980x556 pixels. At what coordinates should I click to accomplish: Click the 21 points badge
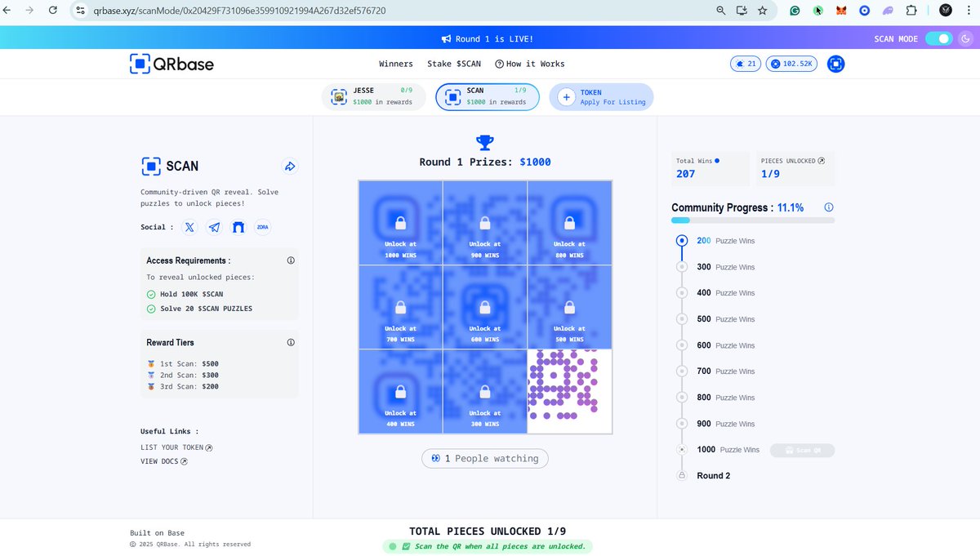click(x=746, y=64)
